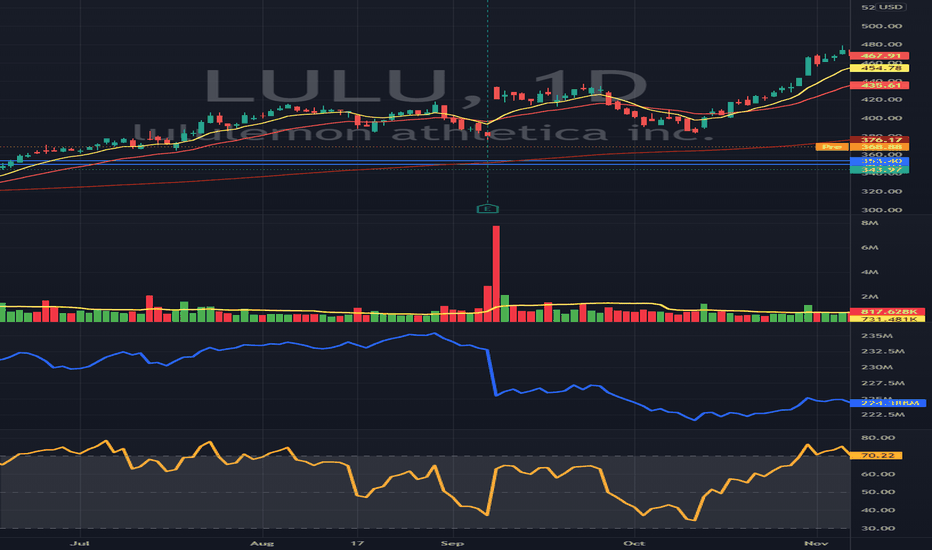This screenshot has width=932, height=550.
Task: Click the 235M OBV axis value
Action: click(877, 336)
